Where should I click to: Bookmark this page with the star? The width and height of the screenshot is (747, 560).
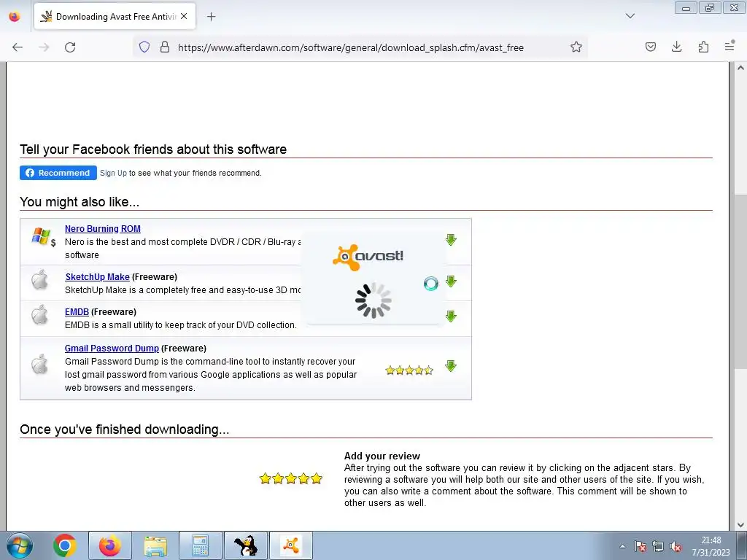coord(576,47)
